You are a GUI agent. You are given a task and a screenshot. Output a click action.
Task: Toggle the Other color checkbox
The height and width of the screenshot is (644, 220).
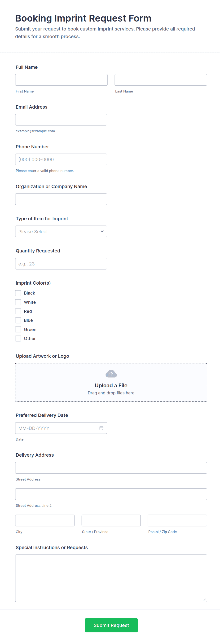18,339
